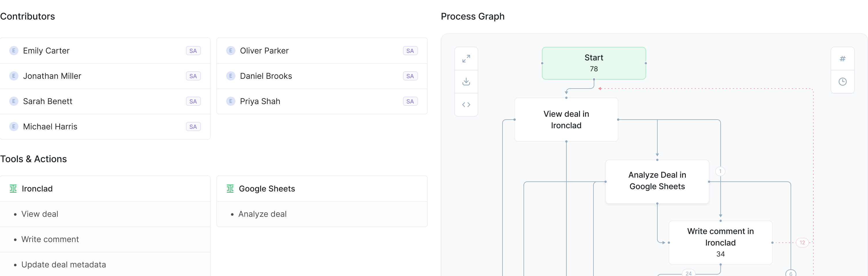This screenshot has width=868, height=276.
Task: Click the Tools & Actions heading
Action: [x=33, y=159]
